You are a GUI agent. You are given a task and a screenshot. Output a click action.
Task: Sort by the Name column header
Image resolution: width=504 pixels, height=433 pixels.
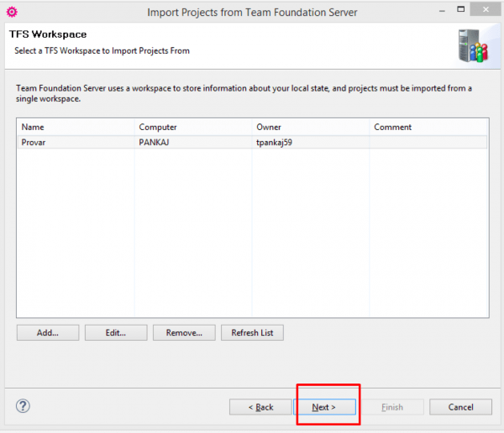tap(76, 127)
